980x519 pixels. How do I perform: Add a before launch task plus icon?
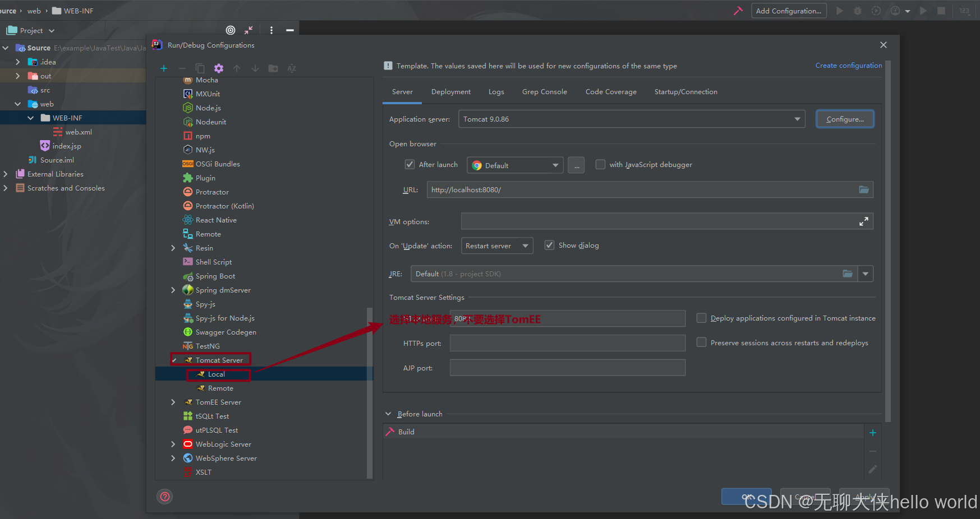873,433
